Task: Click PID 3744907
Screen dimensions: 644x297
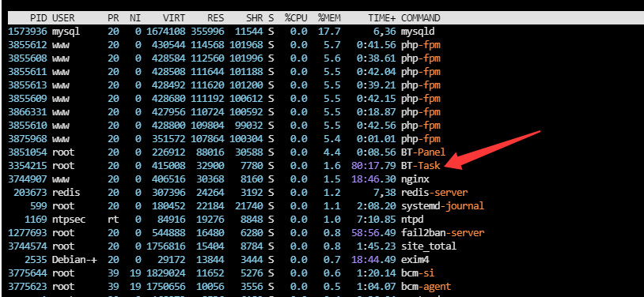Action: 28,179
